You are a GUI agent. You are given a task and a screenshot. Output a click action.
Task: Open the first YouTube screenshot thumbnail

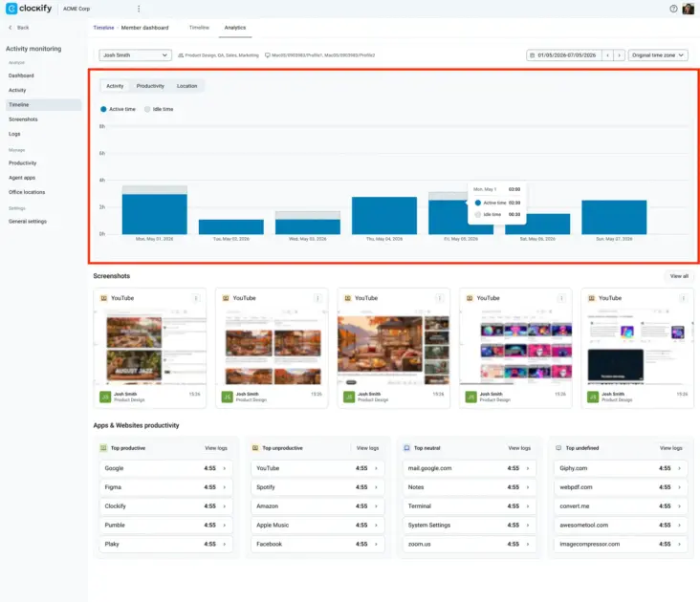(150, 347)
